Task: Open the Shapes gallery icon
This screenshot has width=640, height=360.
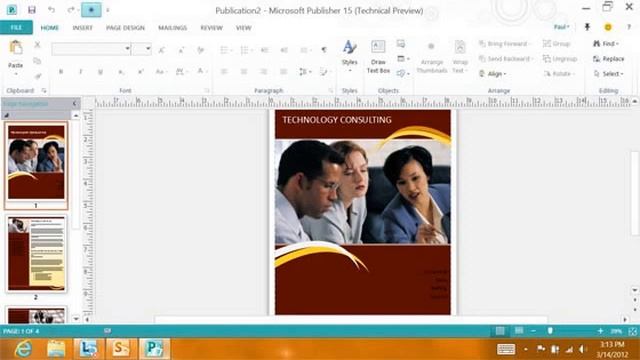Action: coord(403,74)
